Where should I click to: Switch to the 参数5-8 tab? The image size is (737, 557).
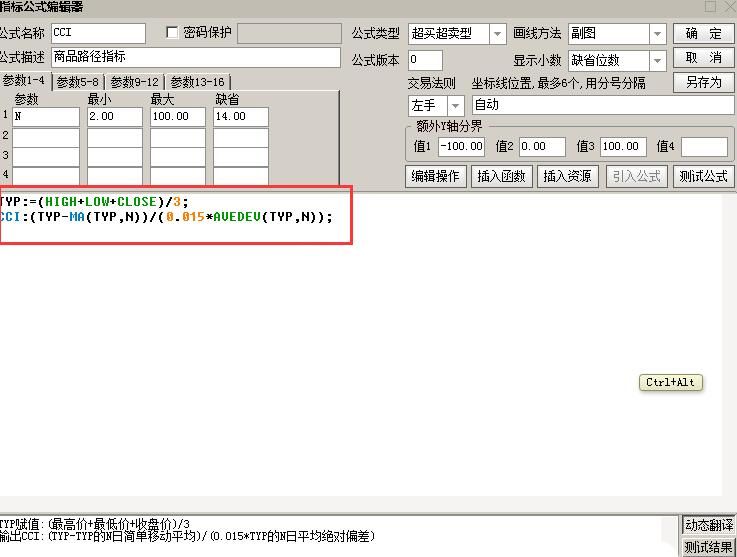[x=78, y=82]
